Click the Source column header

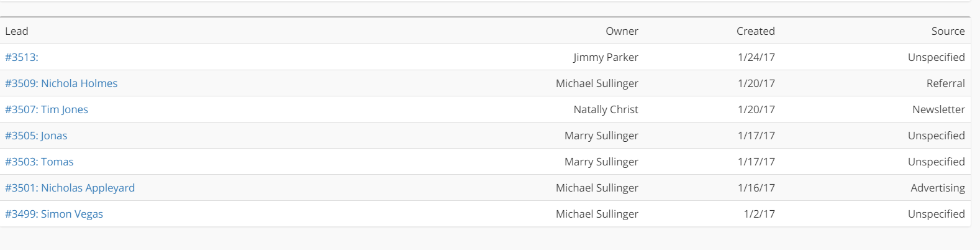[948, 31]
